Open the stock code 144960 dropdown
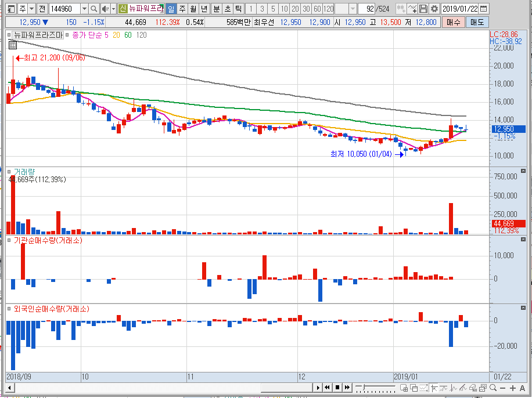The image size is (532, 398). pyautogui.click(x=84, y=9)
